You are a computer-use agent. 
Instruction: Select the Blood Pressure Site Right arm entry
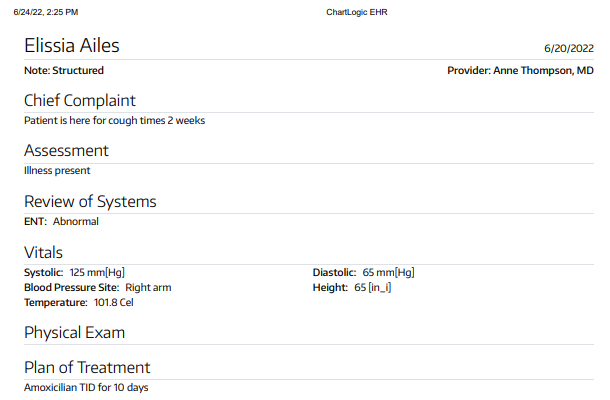pos(97,287)
